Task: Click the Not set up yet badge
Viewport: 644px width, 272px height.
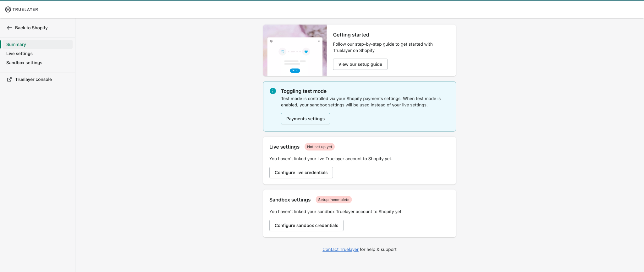Action: (320, 147)
